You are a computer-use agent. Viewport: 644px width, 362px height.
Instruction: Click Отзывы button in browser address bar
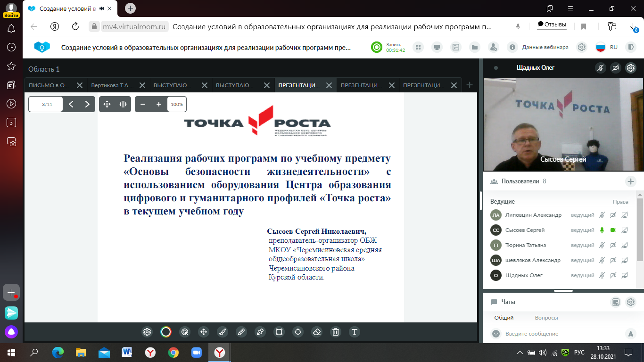(x=553, y=25)
